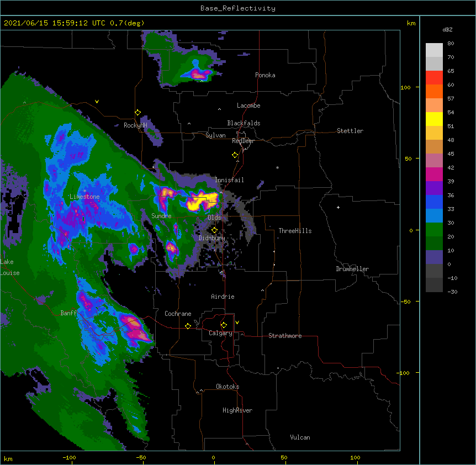The width and height of the screenshot is (476, 465).
Task: Click the Lacombe city label
Action: pos(248,105)
